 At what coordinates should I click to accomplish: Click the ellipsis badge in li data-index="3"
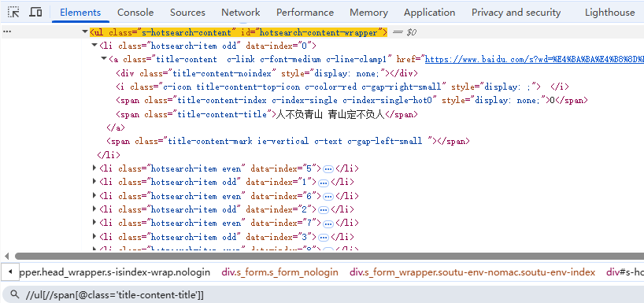(324, 238)
